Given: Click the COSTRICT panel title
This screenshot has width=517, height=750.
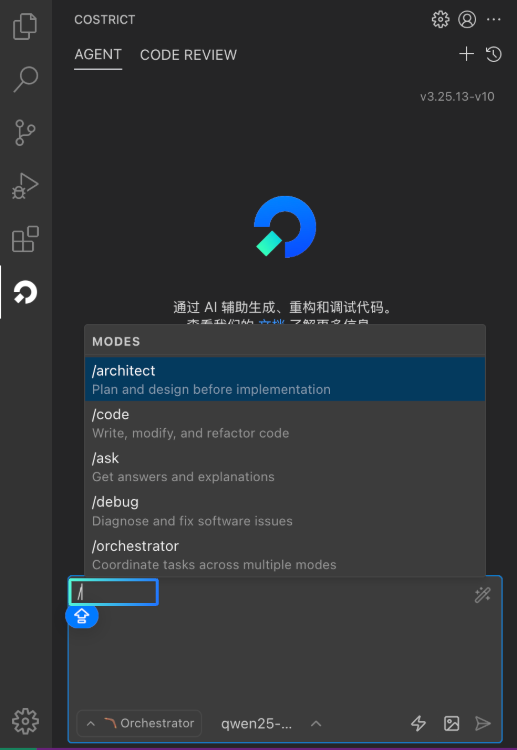Looking at the screenshot, I should 105,20.
